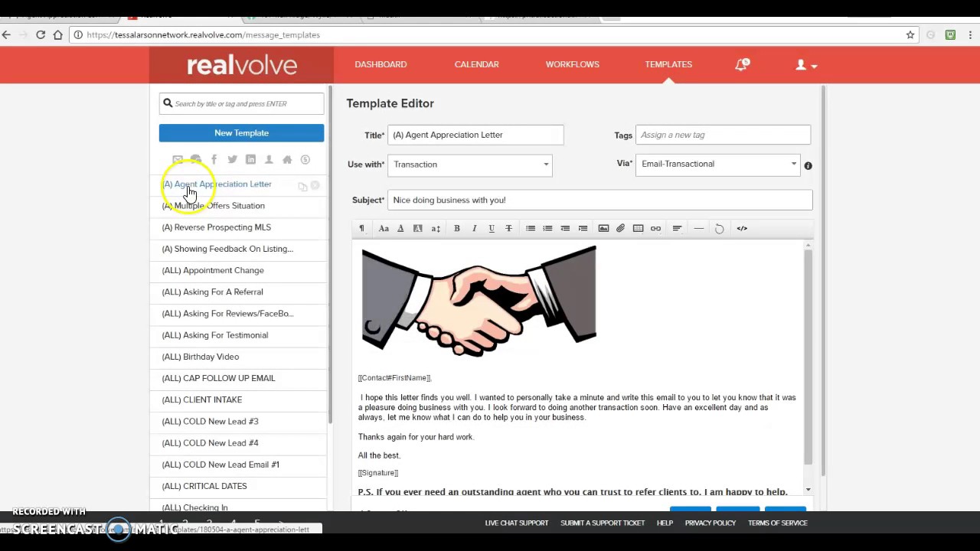Click the browser reload button
This screenshot has width=980, height=551.
[x=41, y=34]
